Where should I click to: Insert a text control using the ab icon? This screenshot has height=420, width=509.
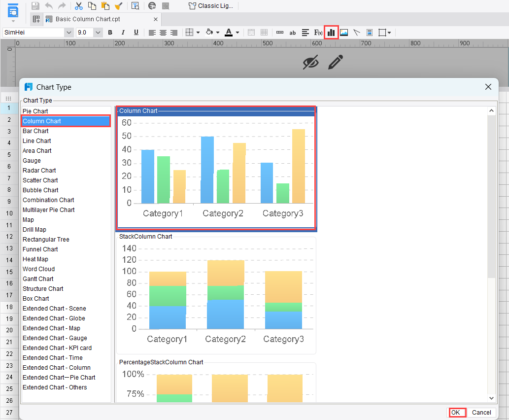click(x=293, y=33)
